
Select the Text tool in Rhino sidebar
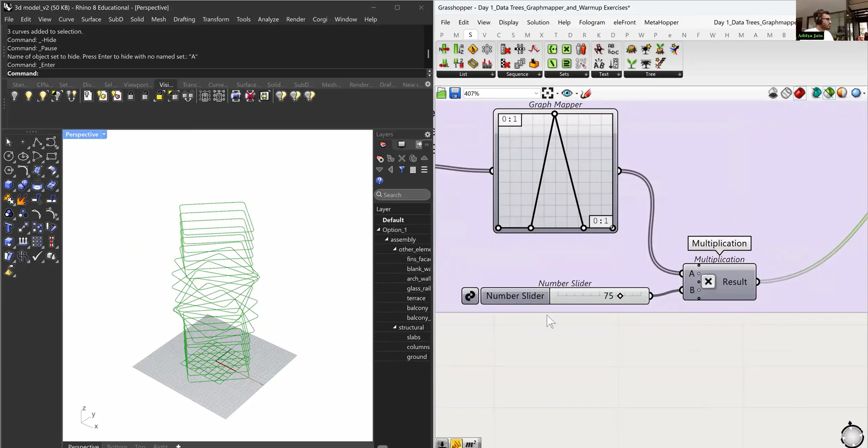pyautogui.click(x=8, y=227)
